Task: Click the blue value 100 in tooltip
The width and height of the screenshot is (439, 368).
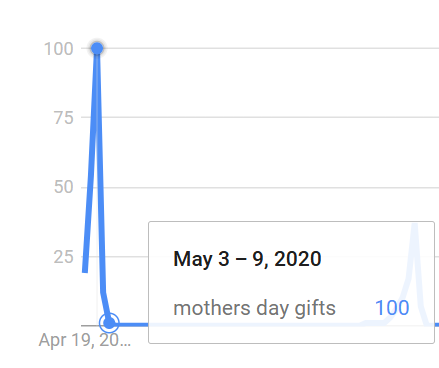Action: click(x=392, y=308)
